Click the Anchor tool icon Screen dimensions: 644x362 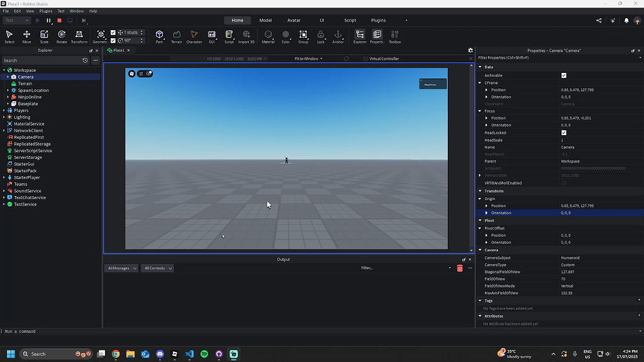click(x=338, y=36)
